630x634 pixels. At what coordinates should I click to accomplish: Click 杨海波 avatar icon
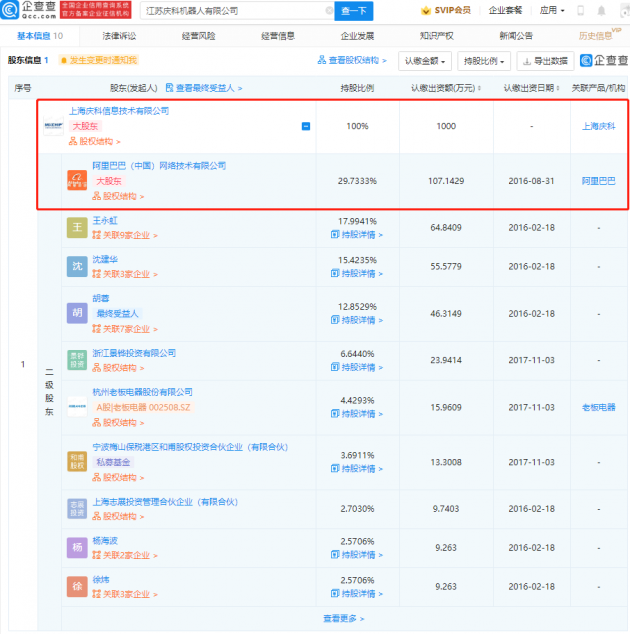[x=77, y=547]
